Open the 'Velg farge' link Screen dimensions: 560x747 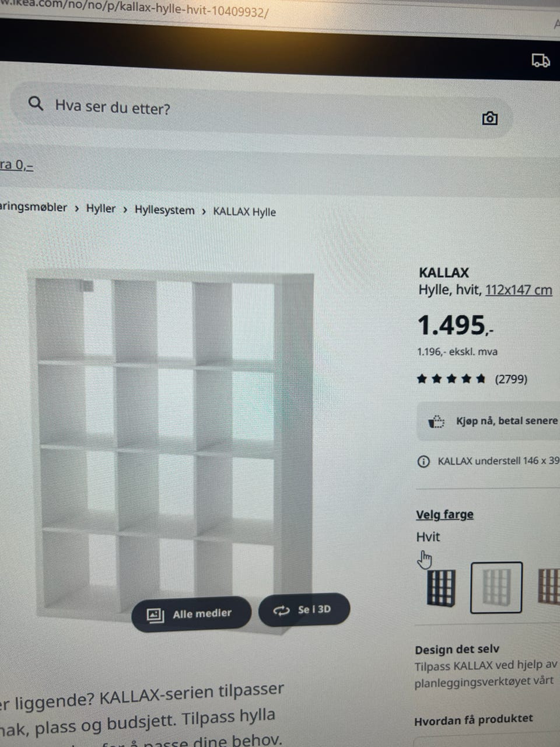[x=444, y=515]
